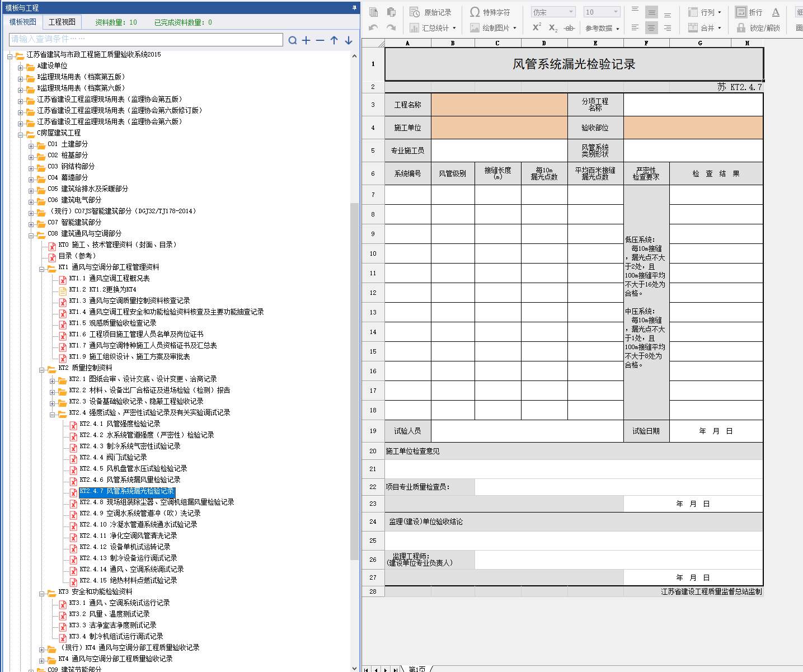Image resolution: width=803 pixels, height=672 pixels.
Task: Expand C06 建筑电气部分 folder
Action: 31,201
